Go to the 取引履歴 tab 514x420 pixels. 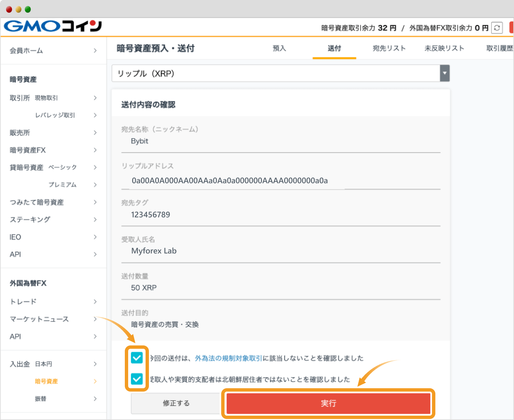pyautogui.click(x=500, y=48)
